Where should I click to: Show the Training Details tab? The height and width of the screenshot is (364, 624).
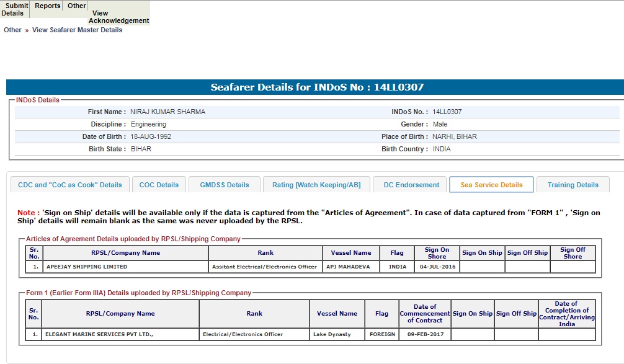pos(573,185)
